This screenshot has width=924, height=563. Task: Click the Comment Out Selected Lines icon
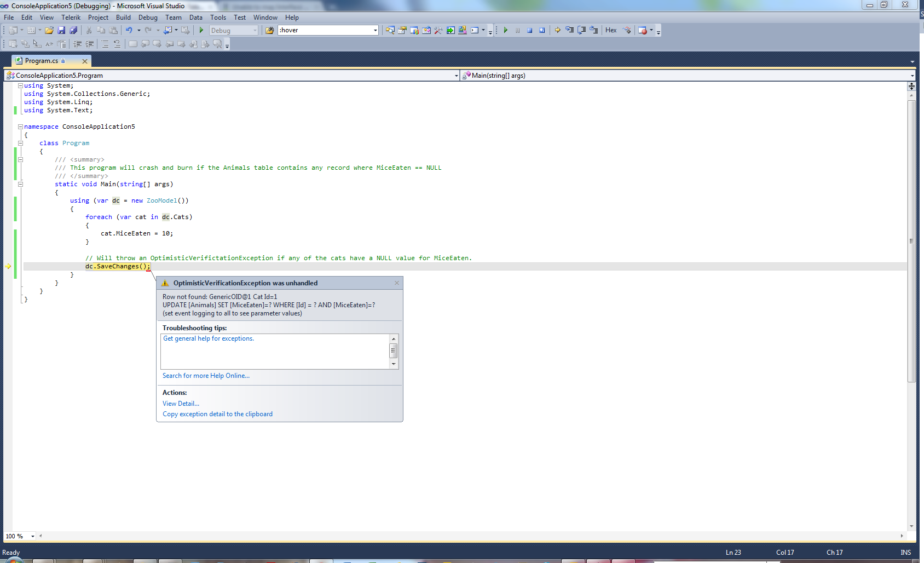(x=105, y=44)
